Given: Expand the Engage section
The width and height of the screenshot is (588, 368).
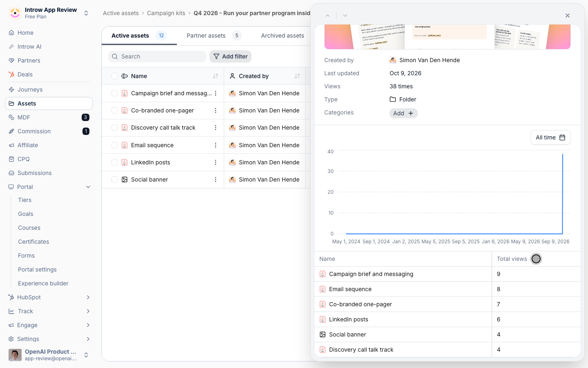Looking at the screenshot, I should pyautogui.click(x=88, y=325).
